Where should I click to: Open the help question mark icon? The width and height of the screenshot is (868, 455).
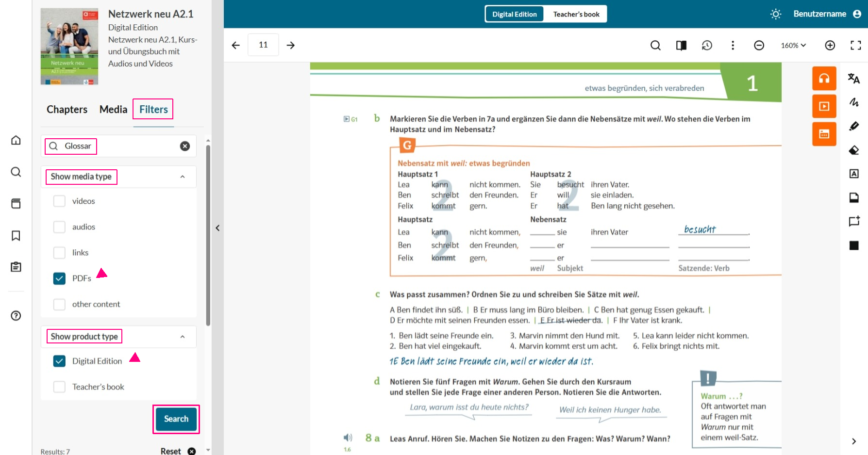[x=16, y=316]
